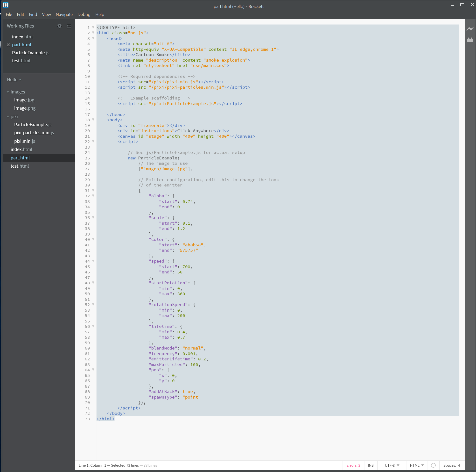Open the Debug menu
The height and width of the screenshot is (472, 476).
click(x=84, y=14)
